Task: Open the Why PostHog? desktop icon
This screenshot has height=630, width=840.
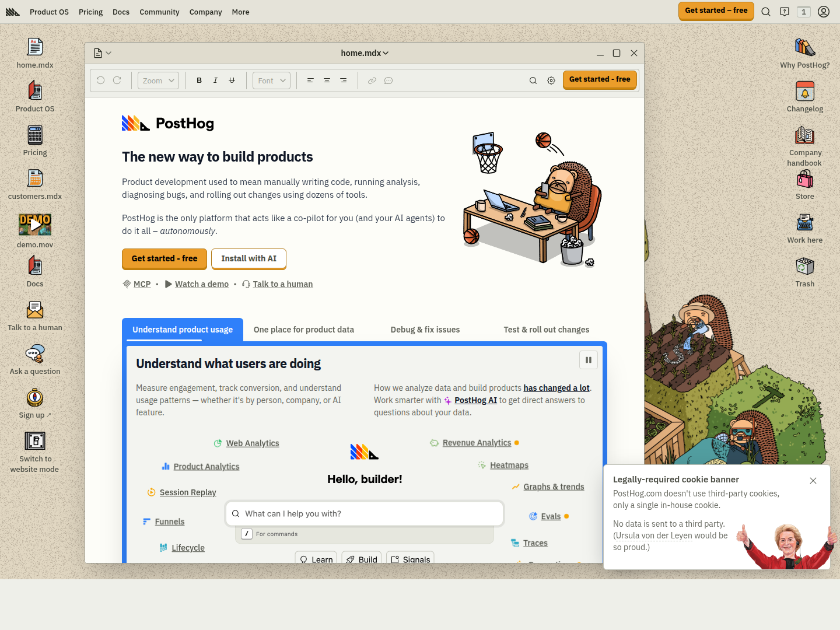Action: [805, 53]
